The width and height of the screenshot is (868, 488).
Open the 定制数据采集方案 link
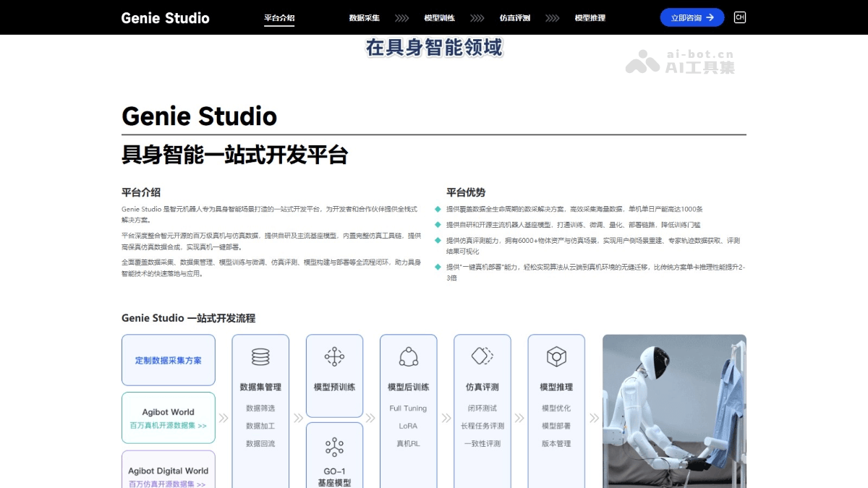(x=168, y=360)
